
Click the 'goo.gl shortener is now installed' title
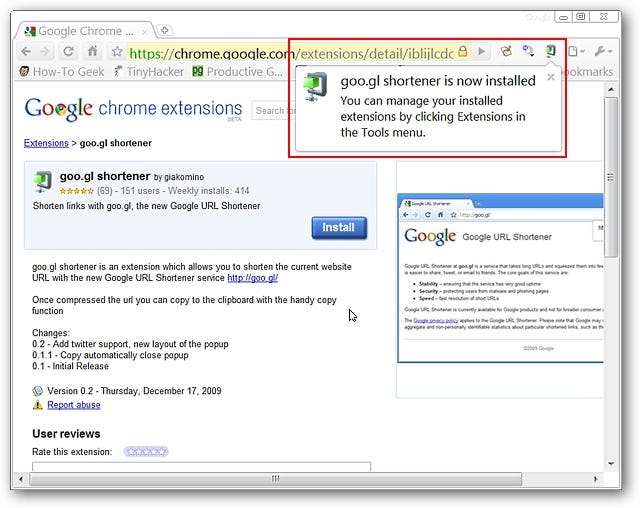438,81
